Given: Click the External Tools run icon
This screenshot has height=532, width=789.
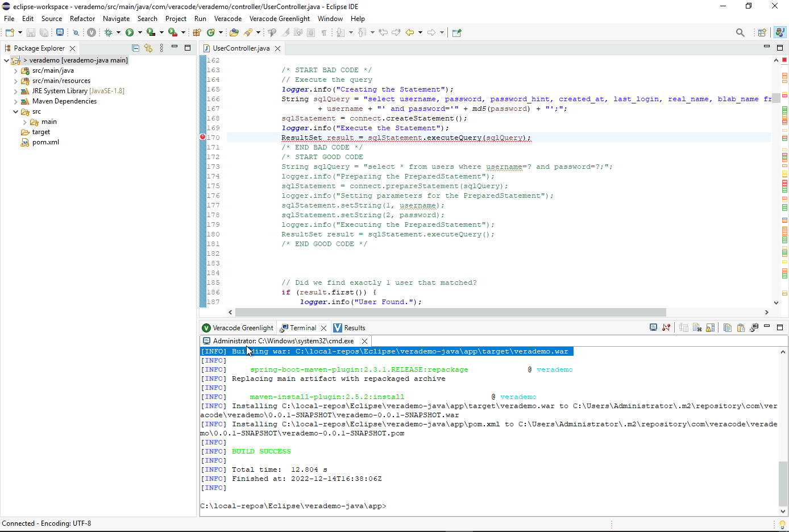Looking at the screenshot, I should [172, 32].
